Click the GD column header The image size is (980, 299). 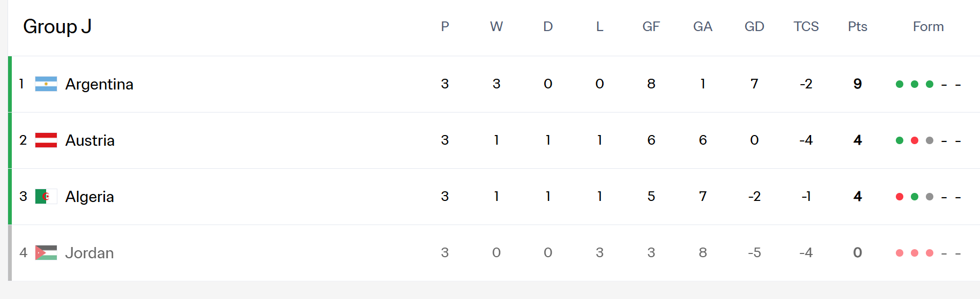754,27
